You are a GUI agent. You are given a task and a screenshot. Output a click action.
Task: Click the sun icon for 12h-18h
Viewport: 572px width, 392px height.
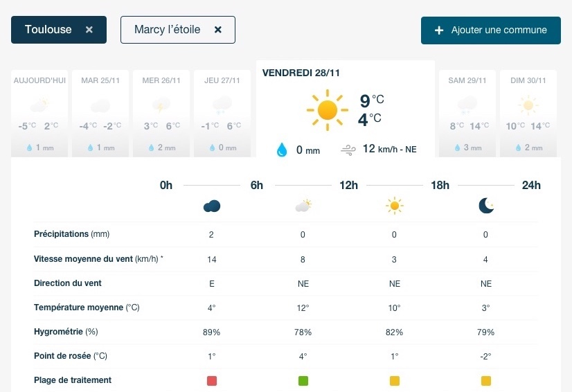(394, 206)
